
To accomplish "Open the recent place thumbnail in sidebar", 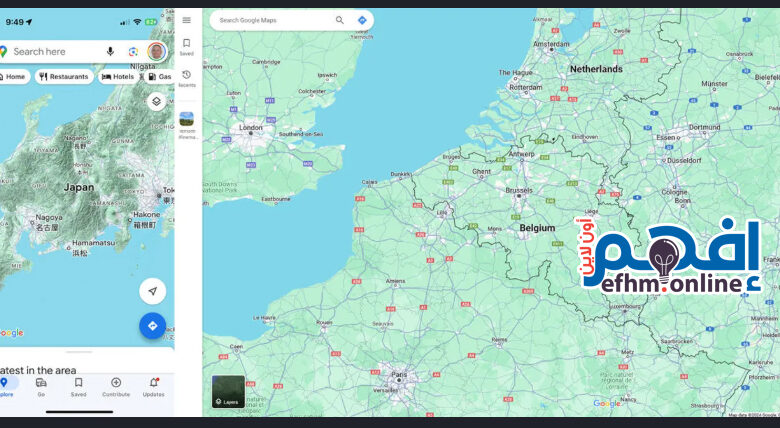I will (x=187, y=119).
